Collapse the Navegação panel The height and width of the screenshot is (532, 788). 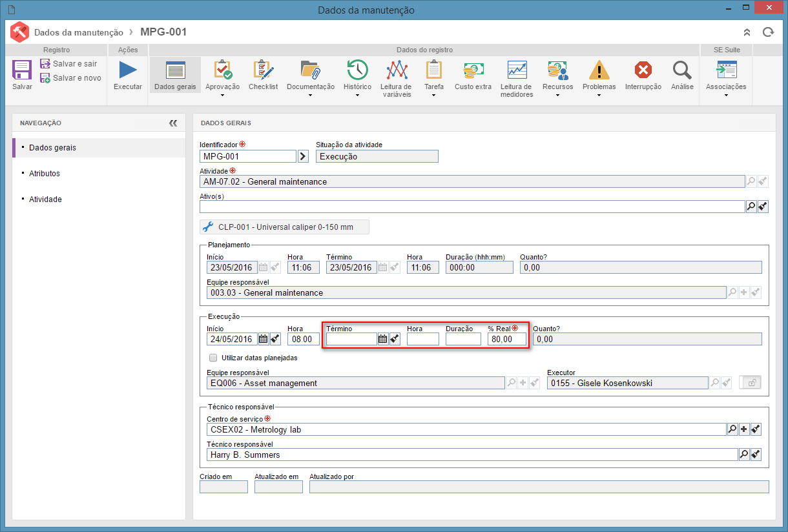172,123
